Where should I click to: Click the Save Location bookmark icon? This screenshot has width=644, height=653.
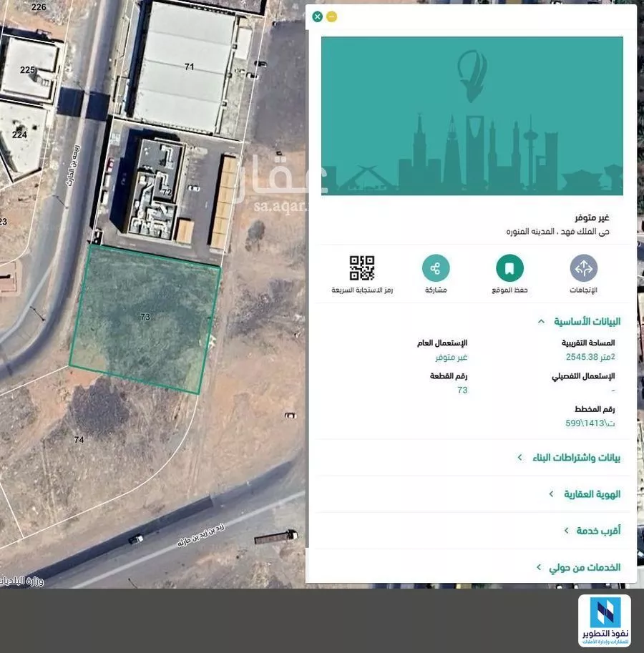(x=509, y=269)
